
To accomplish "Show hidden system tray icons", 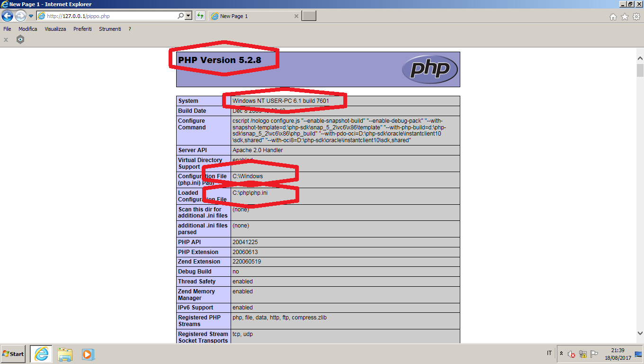I will pos(562,354).
